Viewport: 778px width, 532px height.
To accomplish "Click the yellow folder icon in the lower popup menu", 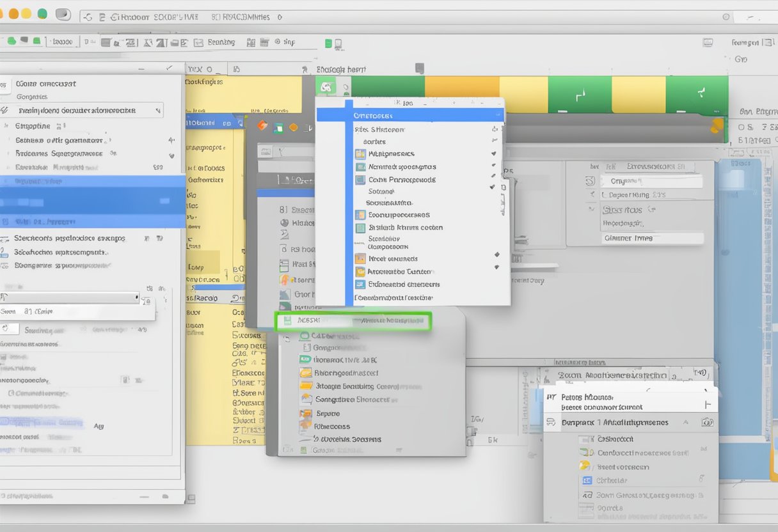I will point(305,385).
